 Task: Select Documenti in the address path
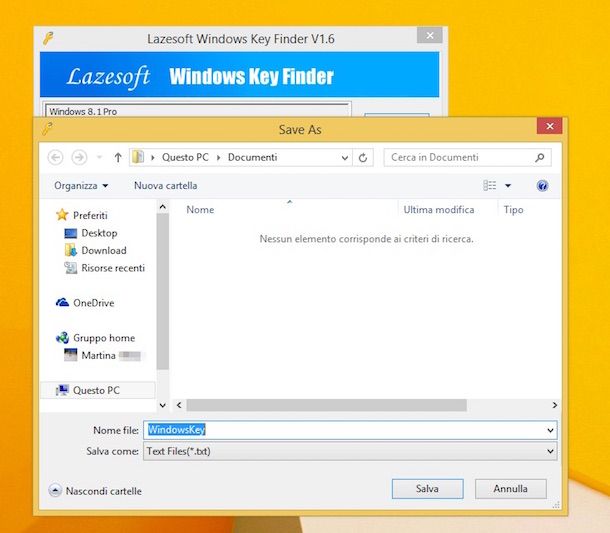[x=252, y=157]
